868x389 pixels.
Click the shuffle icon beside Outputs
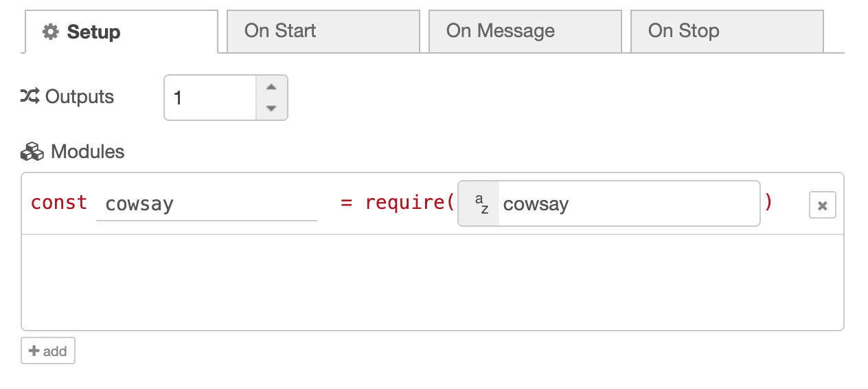click(30, 96)
